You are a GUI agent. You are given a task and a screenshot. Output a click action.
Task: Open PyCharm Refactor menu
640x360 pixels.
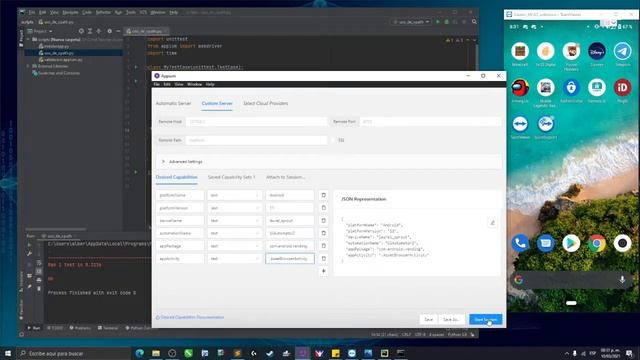click(x=103, y=12)
